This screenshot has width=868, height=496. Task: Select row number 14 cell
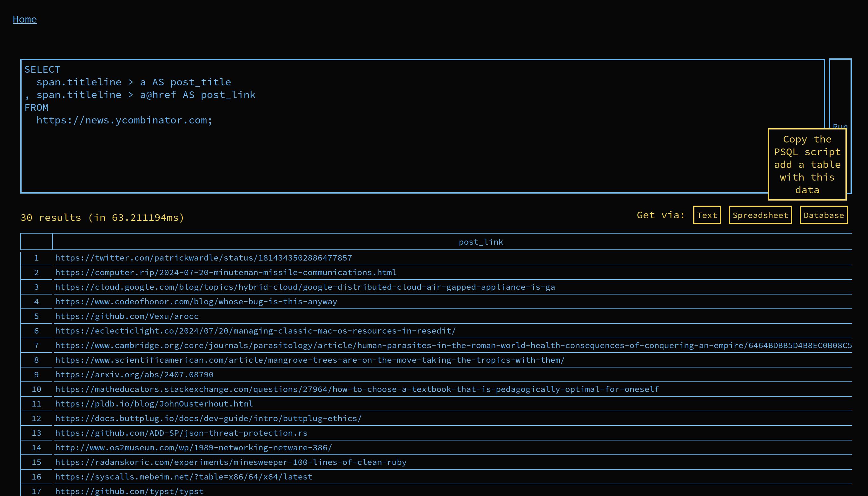[x=36, y=448]
